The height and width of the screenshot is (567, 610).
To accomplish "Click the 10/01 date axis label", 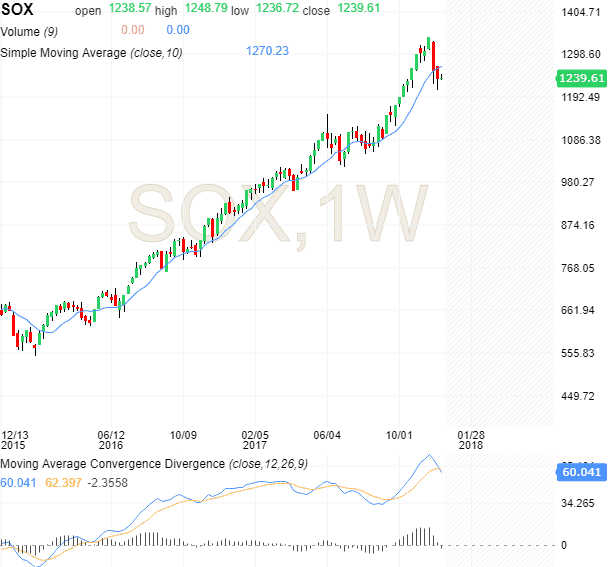I will tap(400, 435).
